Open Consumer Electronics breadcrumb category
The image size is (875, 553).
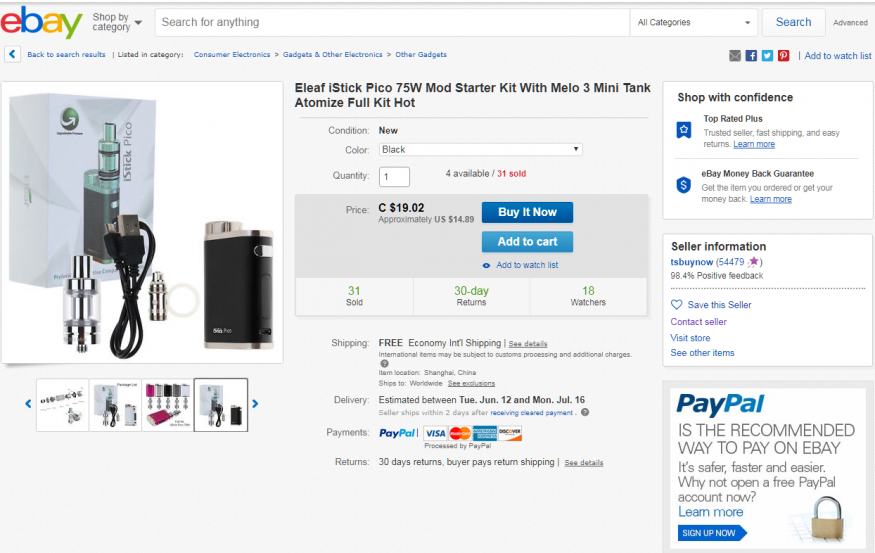[x=232, y=55]
